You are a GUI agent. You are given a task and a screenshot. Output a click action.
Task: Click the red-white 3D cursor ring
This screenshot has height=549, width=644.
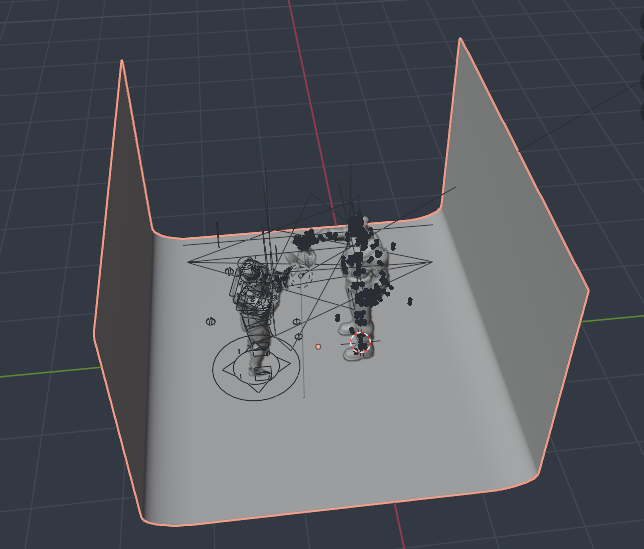click(x=361, y=342)
